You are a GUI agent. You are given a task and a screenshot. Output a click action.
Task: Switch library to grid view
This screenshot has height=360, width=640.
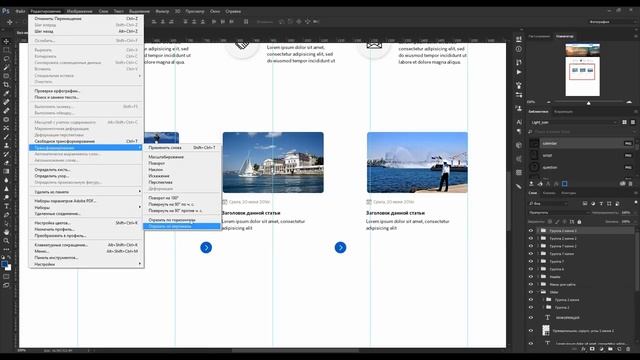[x=624, y=122]
